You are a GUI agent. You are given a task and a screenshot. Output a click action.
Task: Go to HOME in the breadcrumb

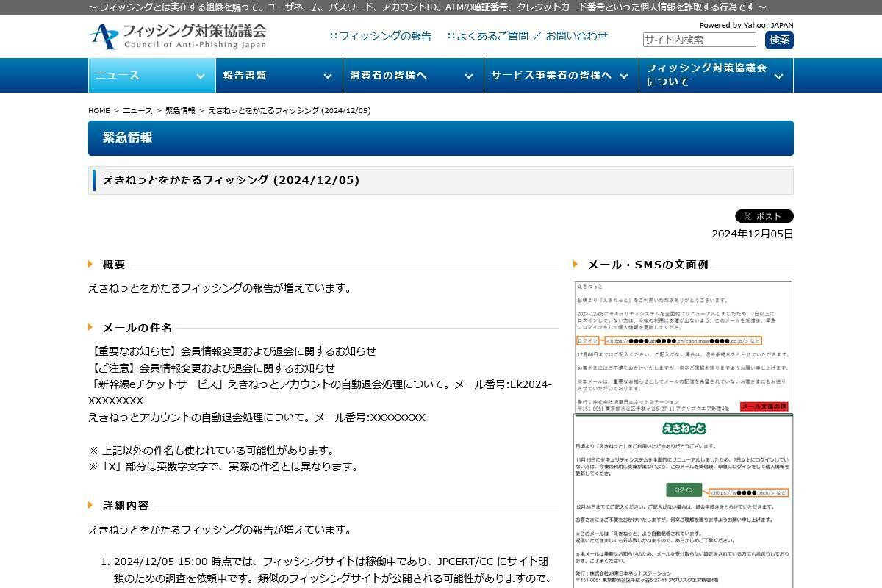click(x=98, y=111)
